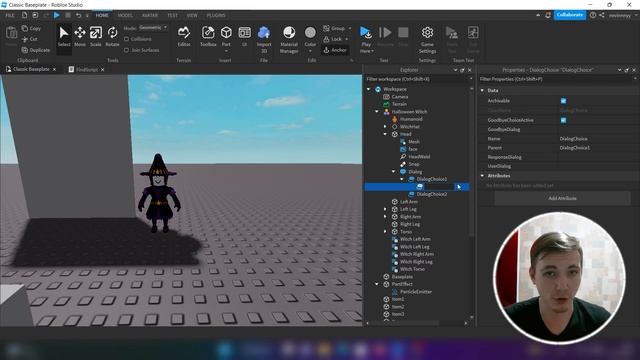Activate the Move tool
640x360 pixels.
(80, 36)
